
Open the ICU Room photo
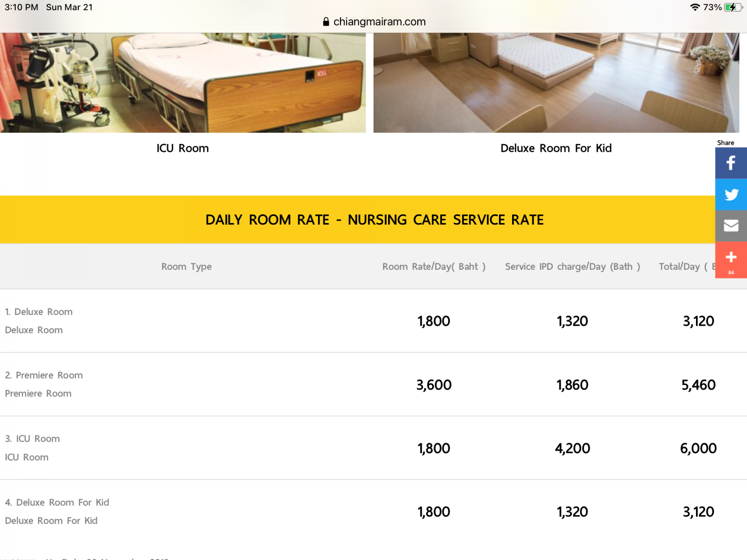pos(182,83)
